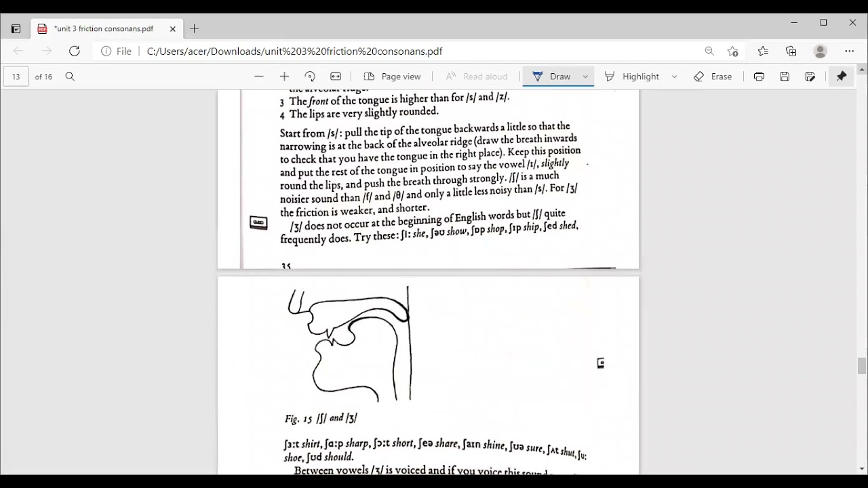Screen dimensions: 868x488
Task: Click the Fig. 15 caption text
Action: point(321,418)
